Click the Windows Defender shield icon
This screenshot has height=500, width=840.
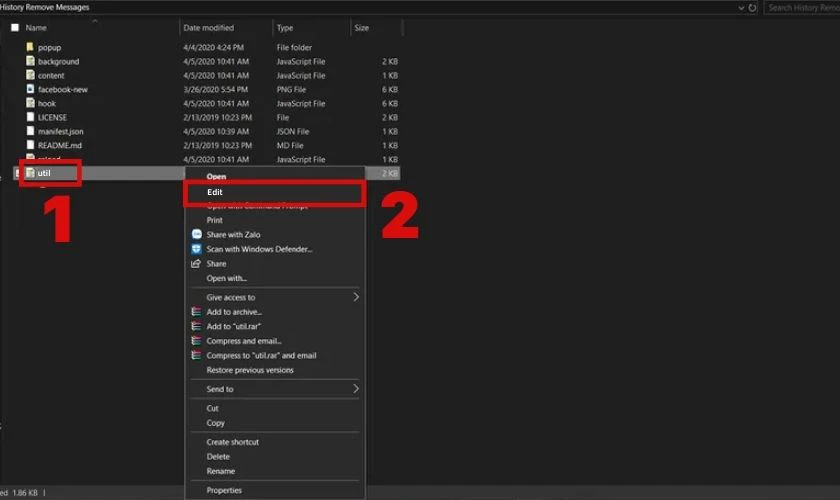(x=197, y=249)
